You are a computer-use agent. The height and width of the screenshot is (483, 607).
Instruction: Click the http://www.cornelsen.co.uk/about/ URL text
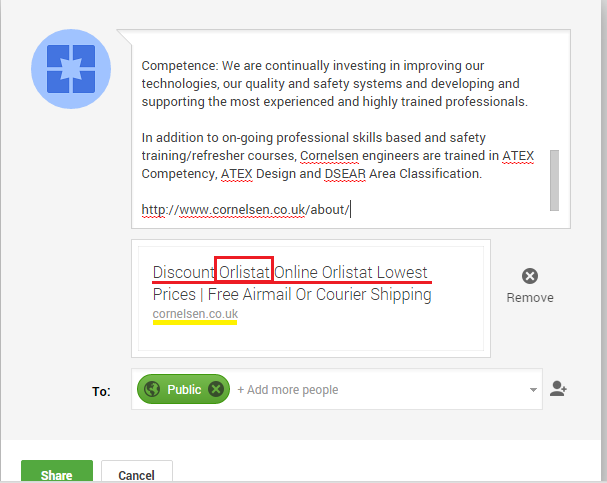click(245, 210)
